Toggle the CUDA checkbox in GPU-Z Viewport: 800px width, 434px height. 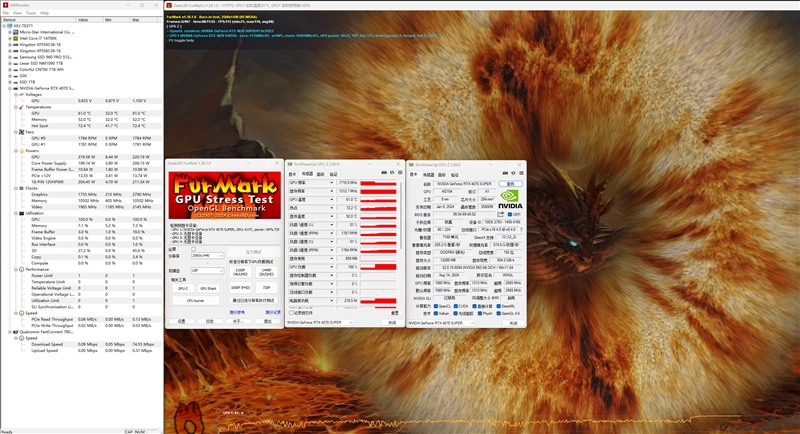[x=456, y=306]
